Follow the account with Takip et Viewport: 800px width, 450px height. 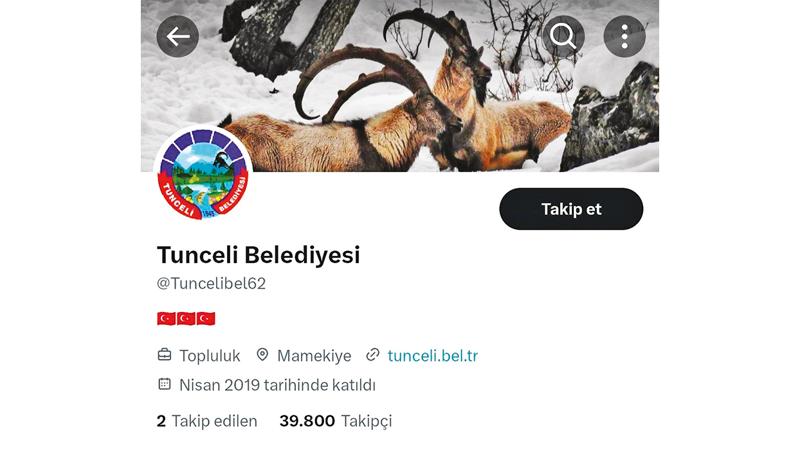coord(571,209)
